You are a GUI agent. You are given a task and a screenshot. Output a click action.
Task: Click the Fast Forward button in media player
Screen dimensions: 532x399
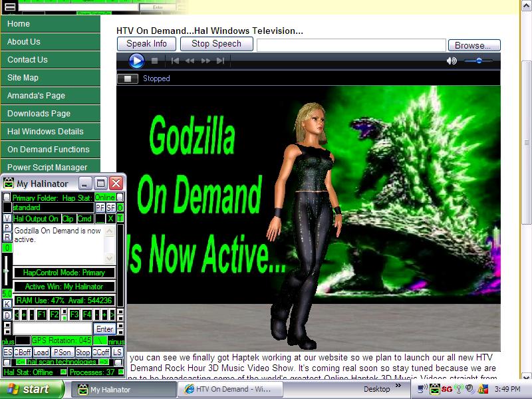(205, 61)
